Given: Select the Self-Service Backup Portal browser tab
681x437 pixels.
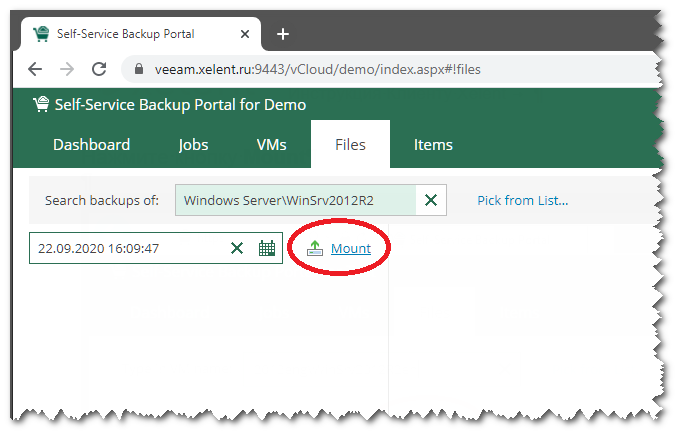Looking at the screenshot, I should coord(140,34).
